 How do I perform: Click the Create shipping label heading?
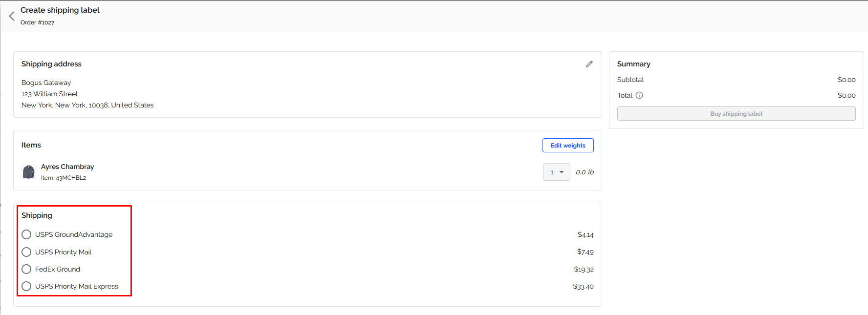click(x=60, y=10)
